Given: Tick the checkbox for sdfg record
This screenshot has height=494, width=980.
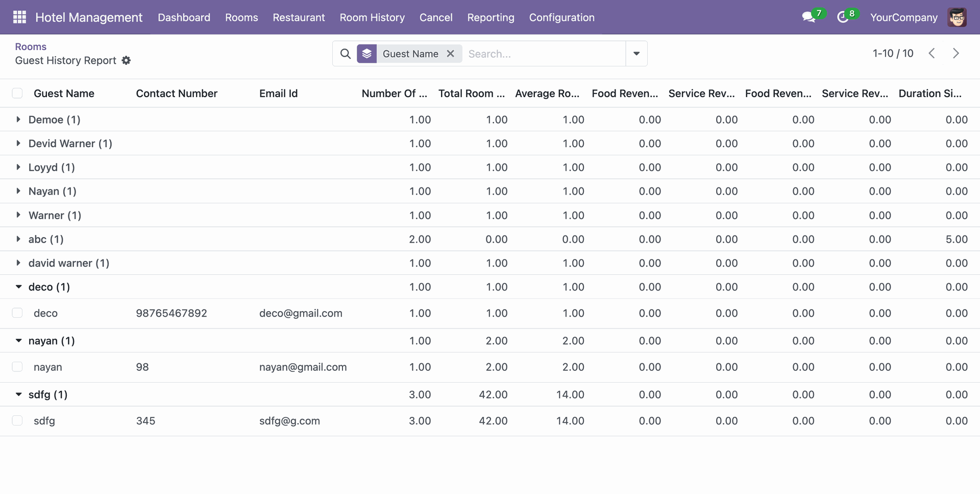Looking at the screenshot, I should [17, 421].
